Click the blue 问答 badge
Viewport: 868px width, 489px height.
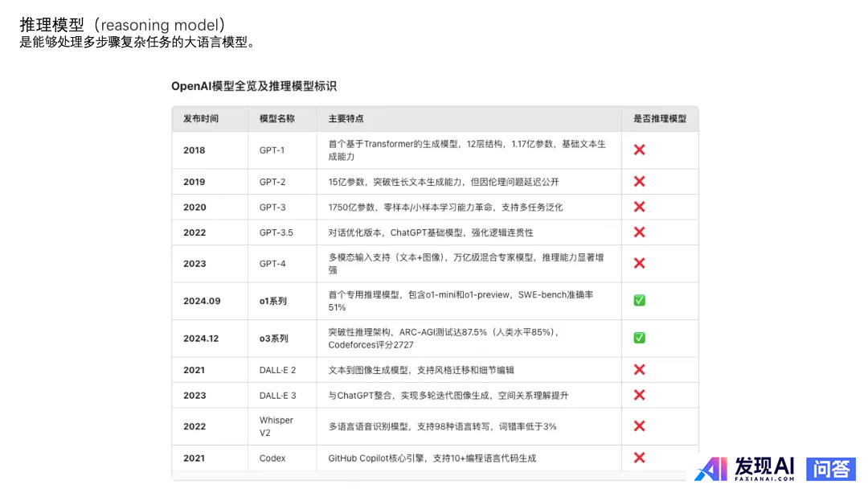click(x=831, y=469)
